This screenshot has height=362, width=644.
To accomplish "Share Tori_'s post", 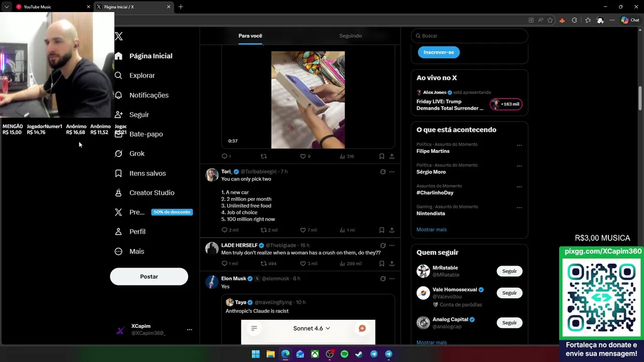I will click(391, 230).
